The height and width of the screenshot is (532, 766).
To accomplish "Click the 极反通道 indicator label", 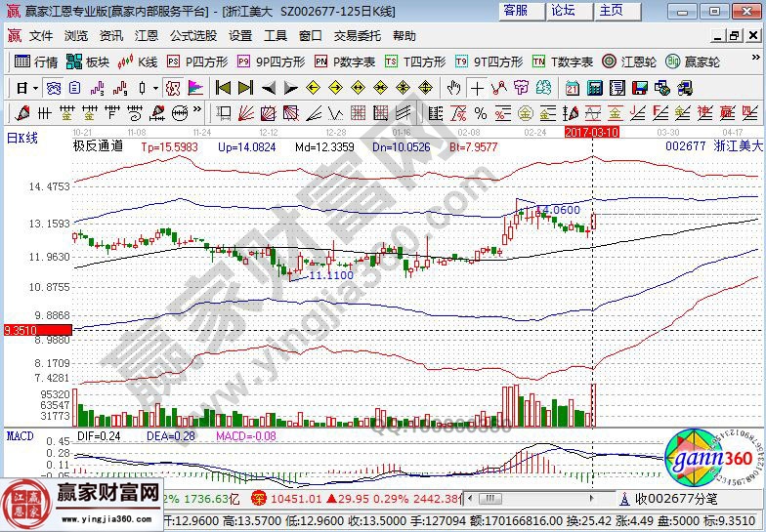I will click(98, 146).
